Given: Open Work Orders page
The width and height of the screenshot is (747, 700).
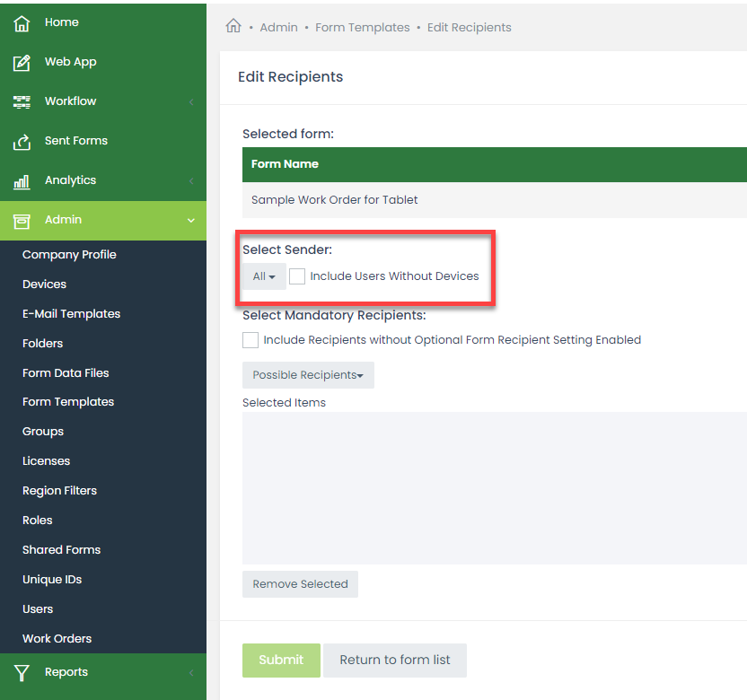Looking at the screenshot, I should (57, 639).
